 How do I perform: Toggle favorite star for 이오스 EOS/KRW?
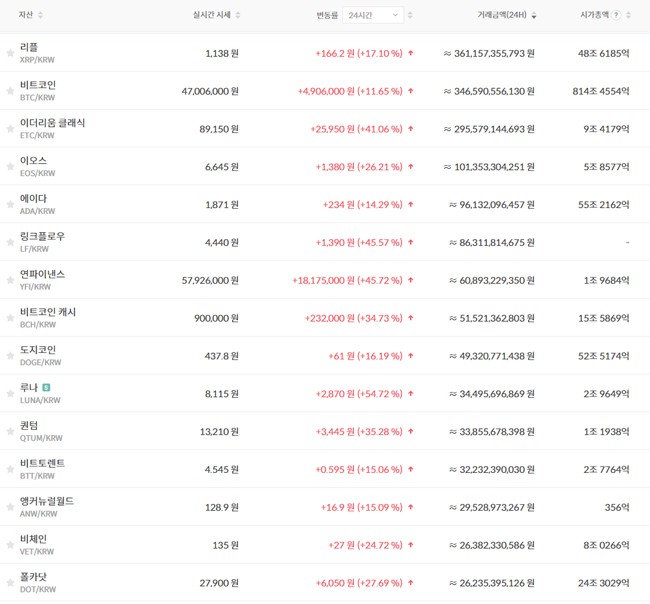(x=10, y=167)
